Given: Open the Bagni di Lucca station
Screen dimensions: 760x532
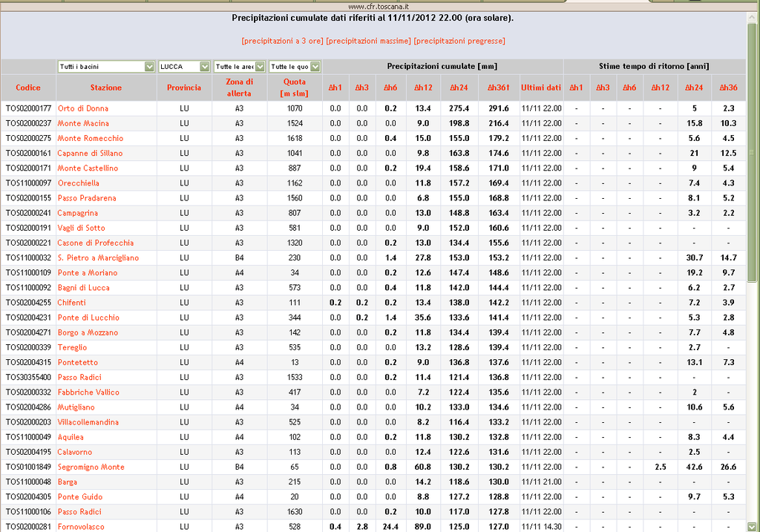Looking at the screenshot, I should [83, 288].
